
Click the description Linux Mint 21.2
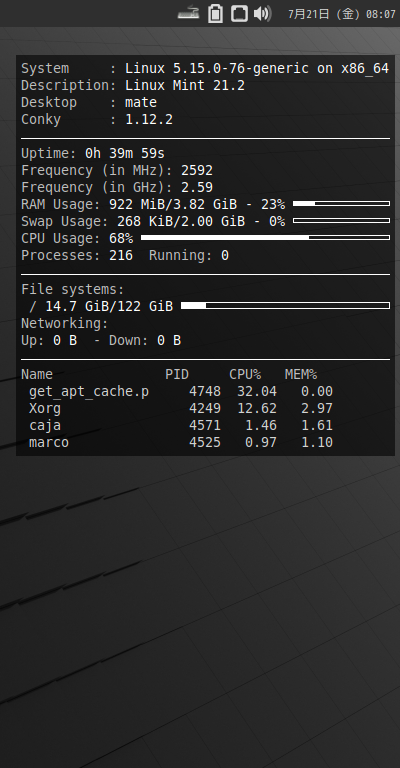pos(185,85)
